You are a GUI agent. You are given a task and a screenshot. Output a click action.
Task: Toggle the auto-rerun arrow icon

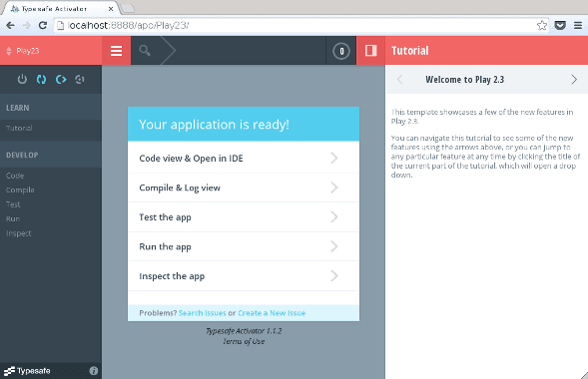coord(61,79)
